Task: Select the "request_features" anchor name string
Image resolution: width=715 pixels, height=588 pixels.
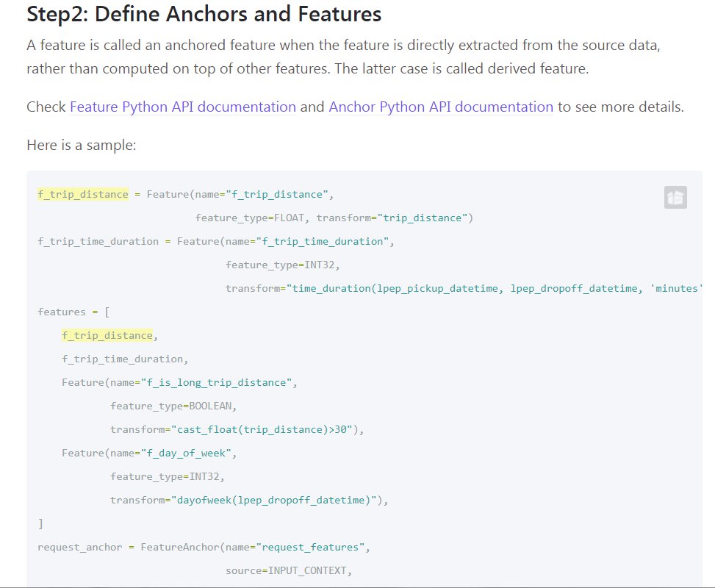Action: coord(315,547)
